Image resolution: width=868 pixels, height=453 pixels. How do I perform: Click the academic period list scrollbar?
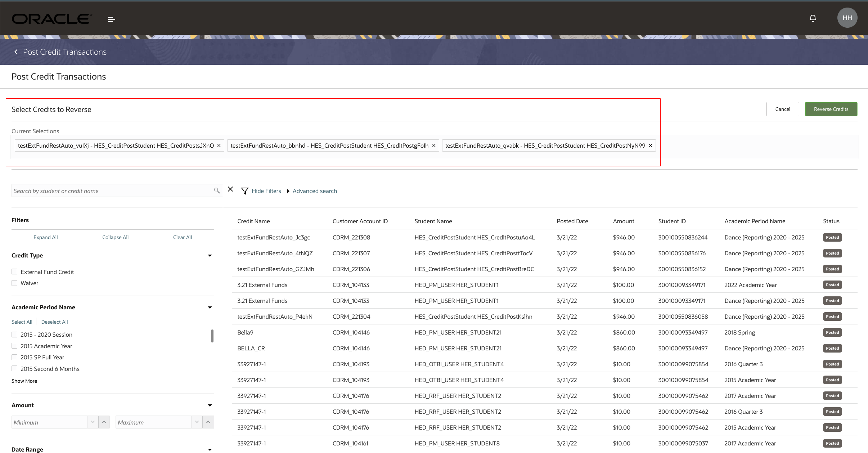coord(212,336)
